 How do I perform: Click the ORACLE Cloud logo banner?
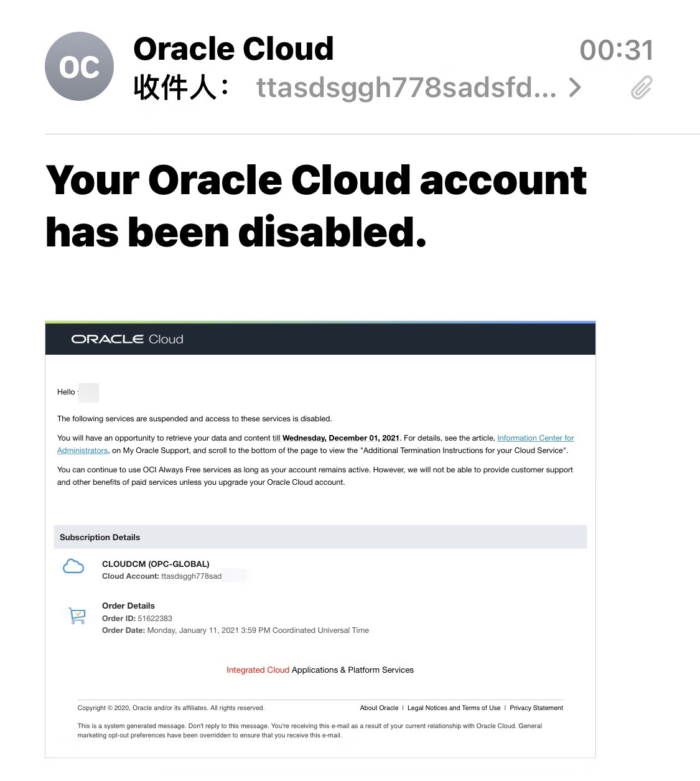tap(127, 339)
